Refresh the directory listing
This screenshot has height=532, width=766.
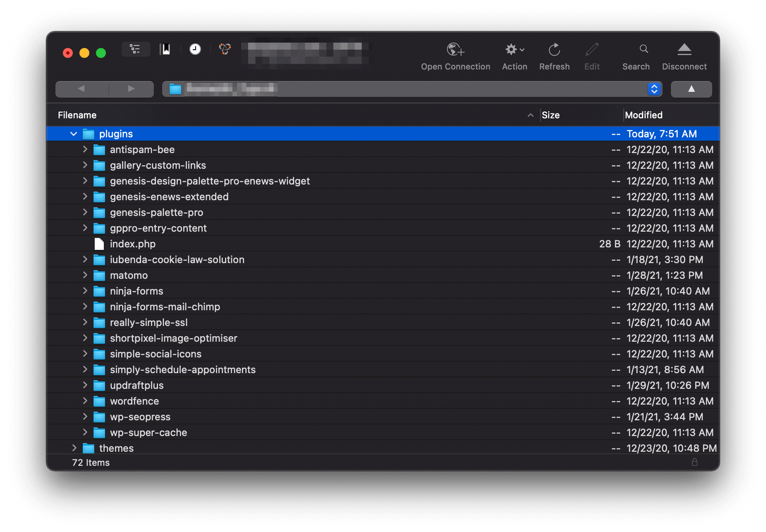pos(554,50)
